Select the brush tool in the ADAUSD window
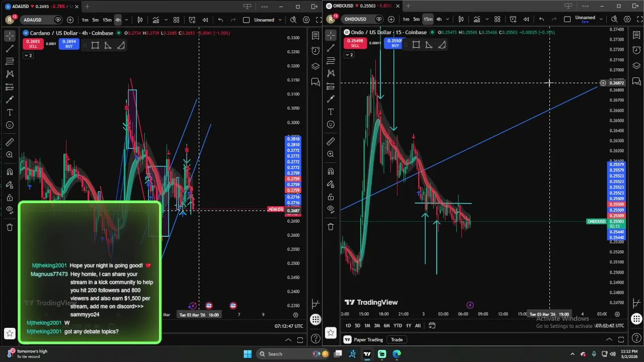The height and width of the screenshot is (362, 644). click(10, 100)
